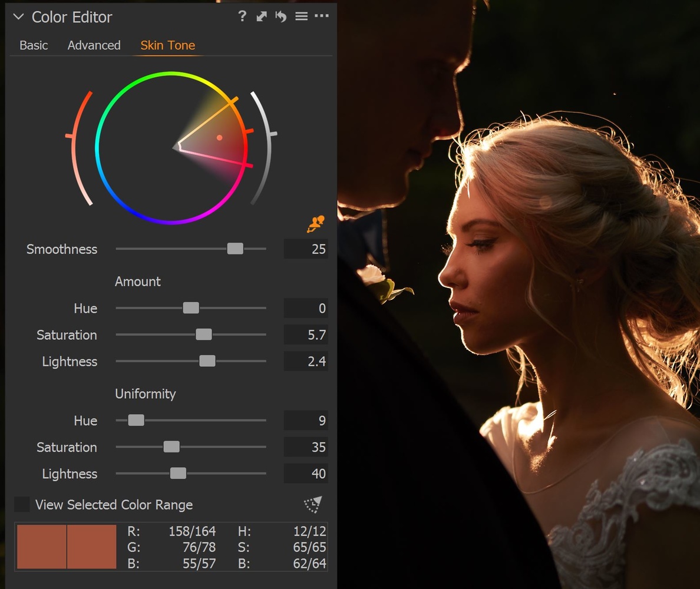This screenshot has height=589, width=700.
Task: Collapse the Color Editor panel chevron
Action: pos(18,17)
